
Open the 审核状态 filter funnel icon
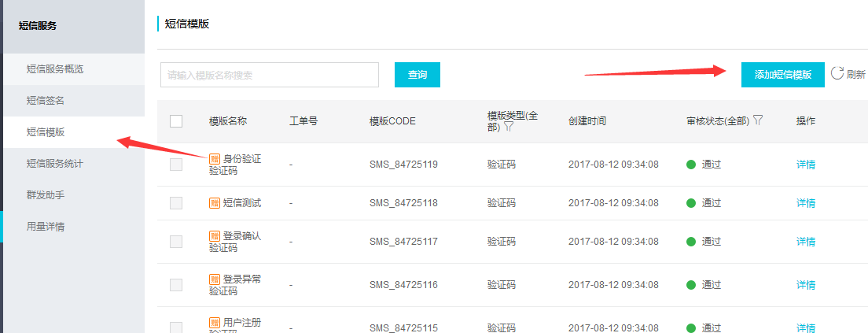coord(758,120)
